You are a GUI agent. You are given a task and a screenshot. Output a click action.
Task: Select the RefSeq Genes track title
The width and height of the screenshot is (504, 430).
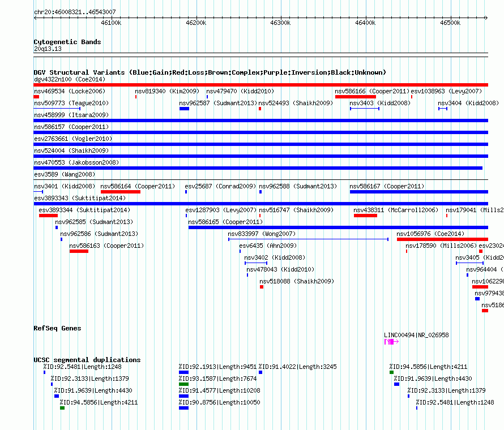(x=57, y=328)
